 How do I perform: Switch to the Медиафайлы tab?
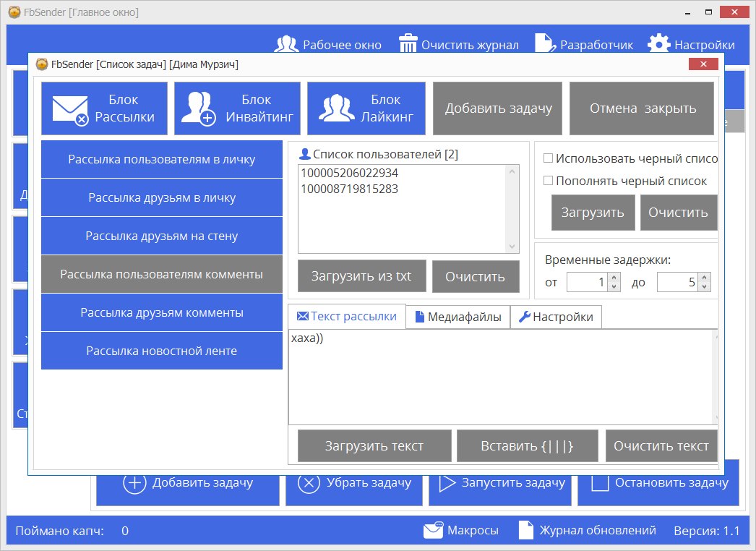click(x=458, y=317)
